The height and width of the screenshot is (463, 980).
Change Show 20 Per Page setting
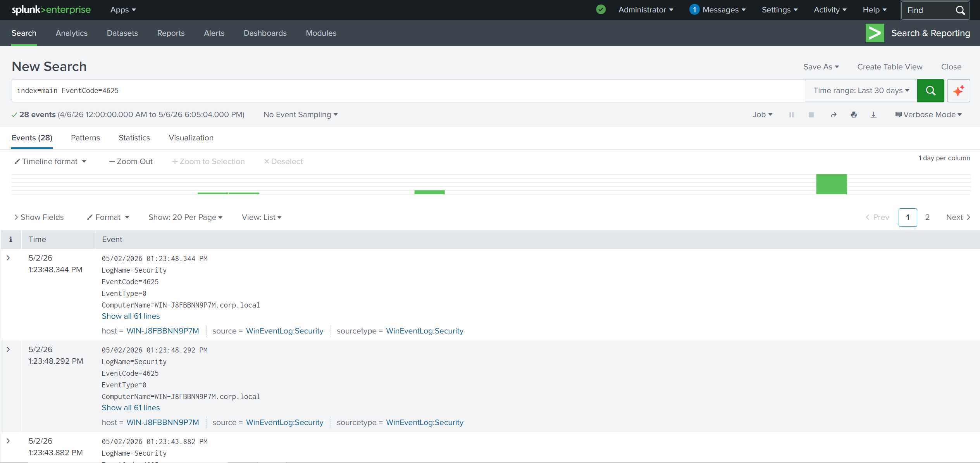(185, 218)
